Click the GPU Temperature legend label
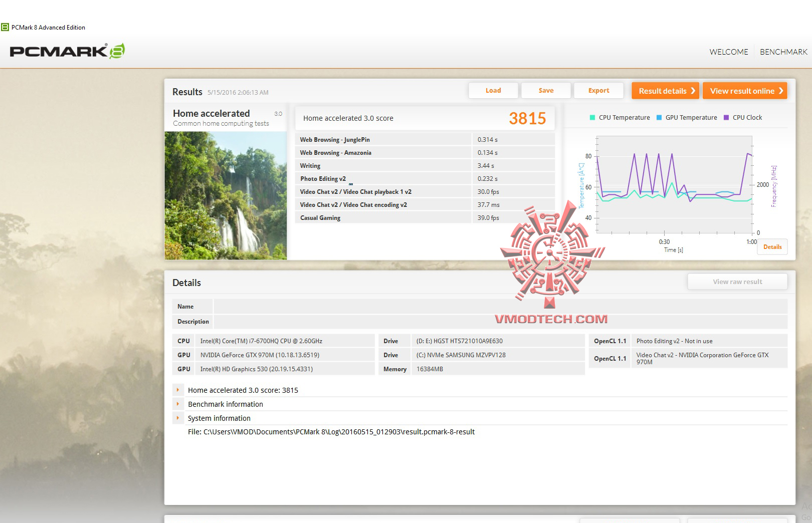Viewport: 812px width, 523px height. [691, 118]
